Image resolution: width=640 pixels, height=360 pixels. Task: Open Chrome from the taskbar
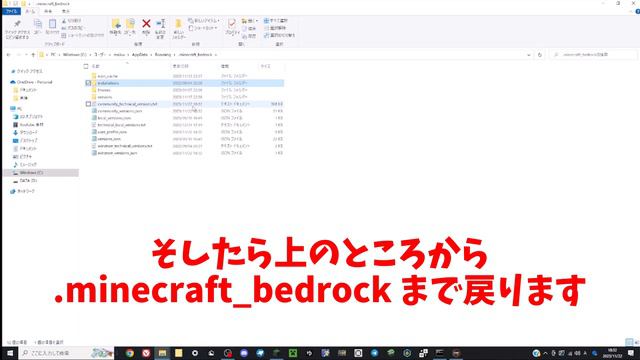click(x=130, y=353)
